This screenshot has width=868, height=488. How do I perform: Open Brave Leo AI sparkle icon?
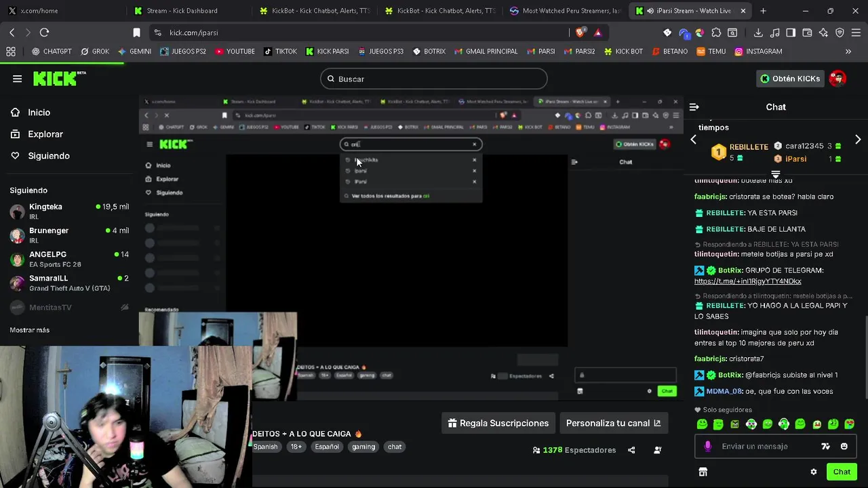823,33
